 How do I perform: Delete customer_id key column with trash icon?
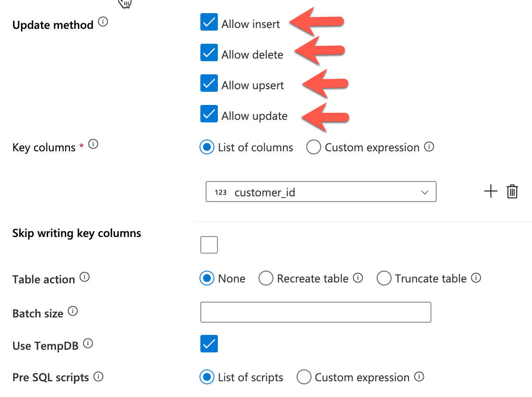coord(512,191)
